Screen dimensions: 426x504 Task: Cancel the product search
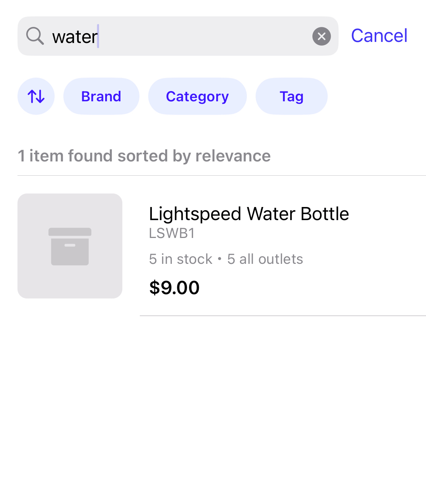pos(379,36)
